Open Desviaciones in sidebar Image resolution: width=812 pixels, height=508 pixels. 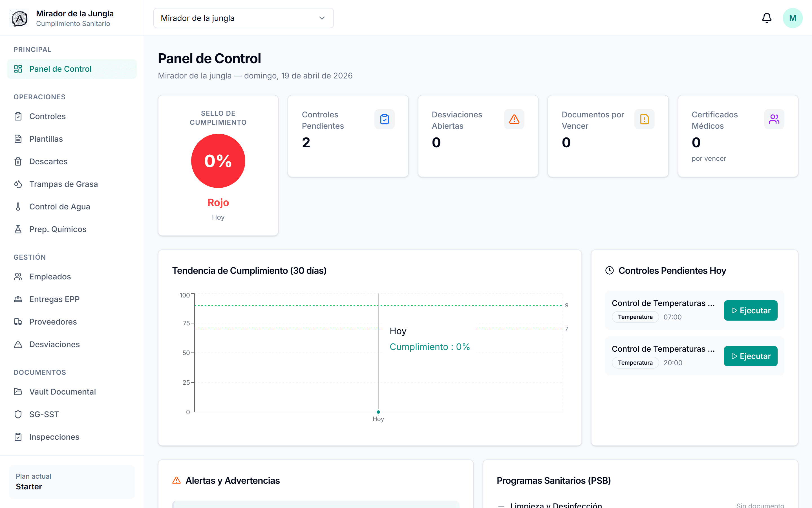(x=72, y=344)
